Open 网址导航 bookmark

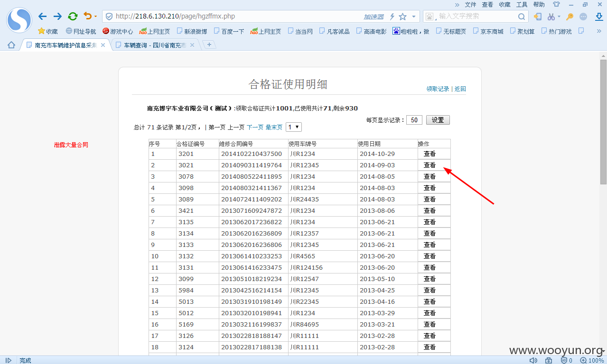pyautogui.click(x=81, y=31)
